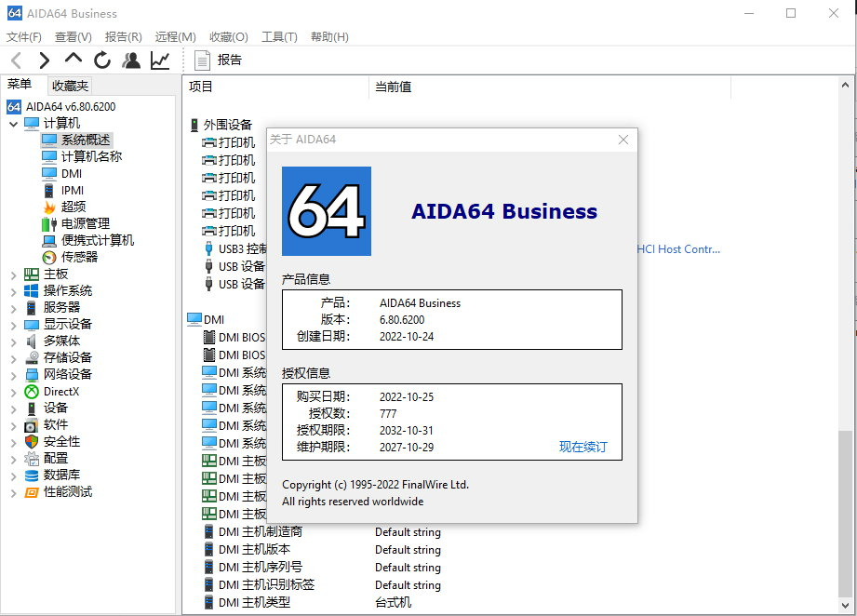857x616 pixels.
Task: Select the 便携式计算机 laptop icon
Action: pos(49,240)
